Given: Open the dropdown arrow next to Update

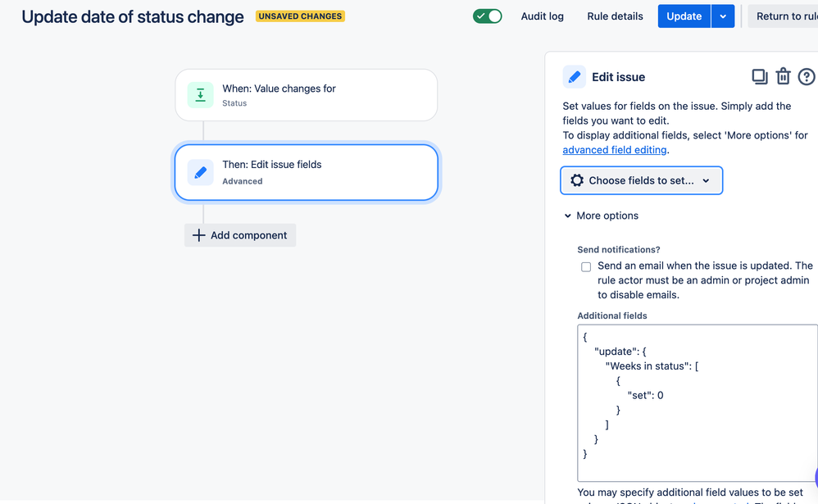Looking at the screenshot, I should coord(723,16).
